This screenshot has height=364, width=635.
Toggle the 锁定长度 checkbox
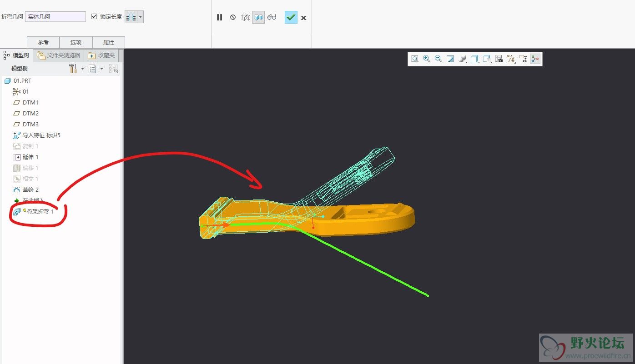click(94, 16)
